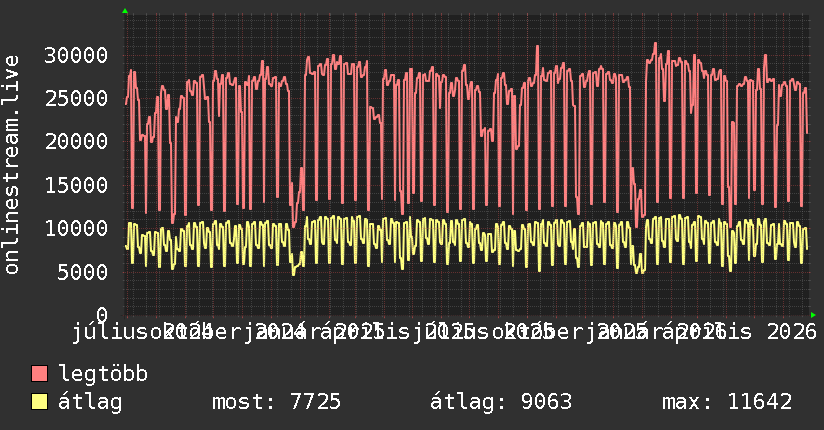The height and width of the screenshot is (430, 824).
Task: Click the 'átlag: 9063' statistic
Action: click(501, 402)
